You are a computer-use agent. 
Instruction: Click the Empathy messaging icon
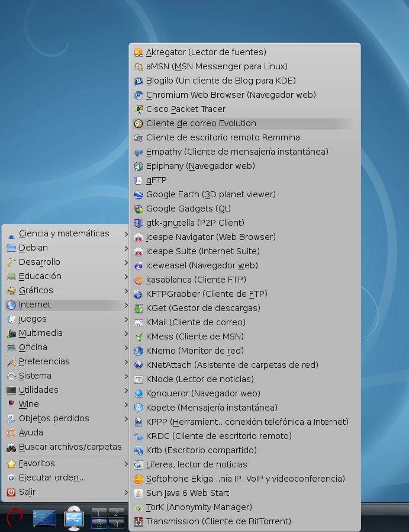click(139, 152)
